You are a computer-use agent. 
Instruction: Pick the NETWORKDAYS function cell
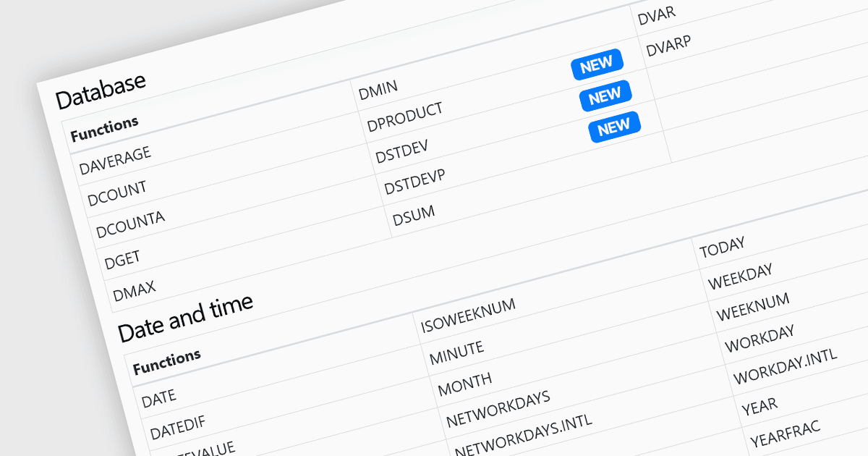[498, 410]
